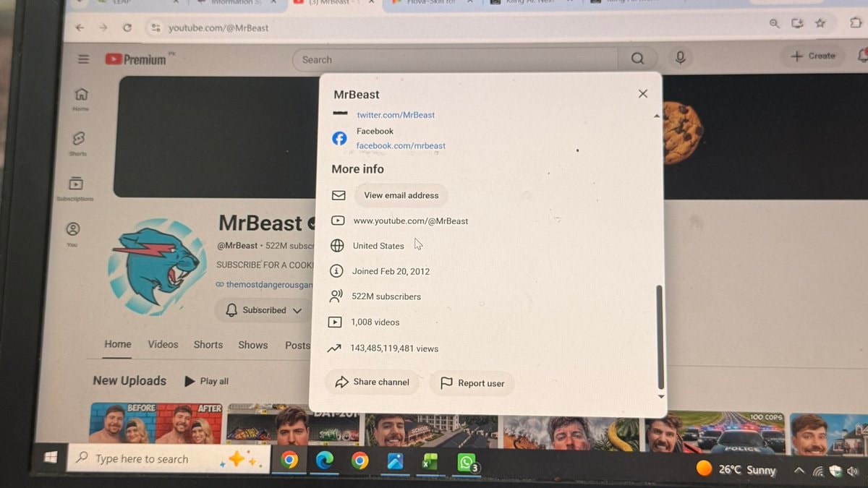Viewport: 868px width, 488px height.
Task: Click the 26°C Sunny weather widget
Action: tap(736, 469)
